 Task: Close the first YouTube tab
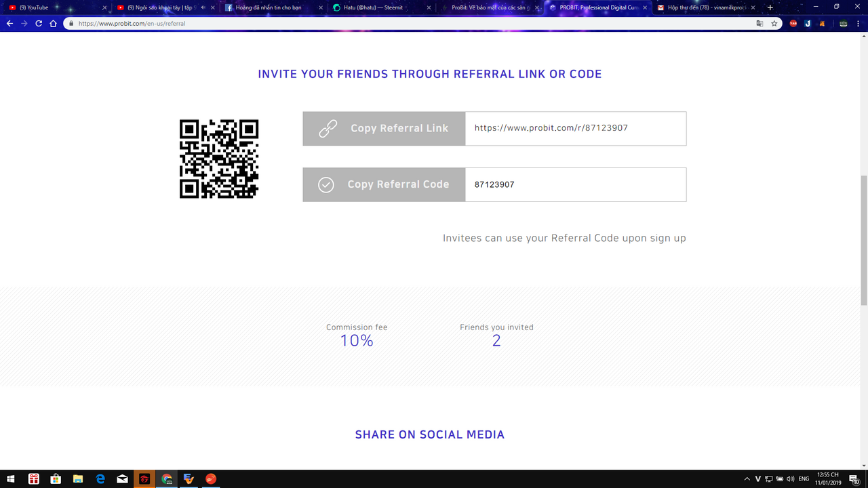point(104,7)
